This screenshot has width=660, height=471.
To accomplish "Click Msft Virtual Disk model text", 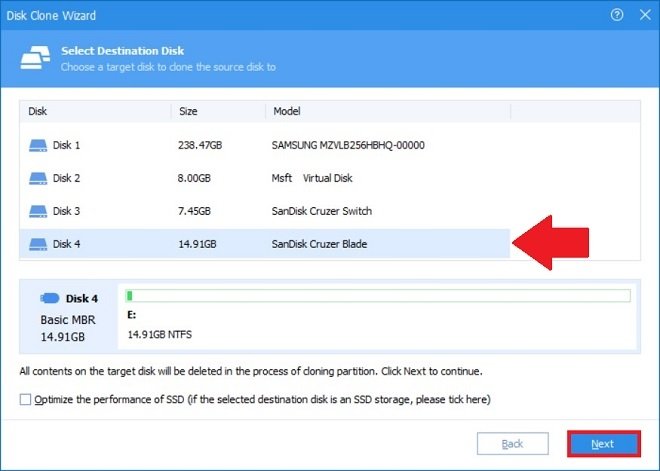I will tap(312, 178).
